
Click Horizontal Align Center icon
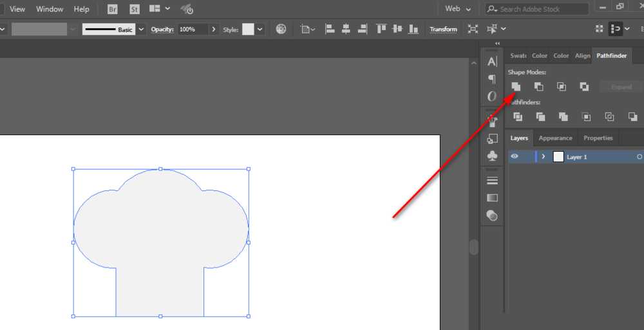[346, 29]
